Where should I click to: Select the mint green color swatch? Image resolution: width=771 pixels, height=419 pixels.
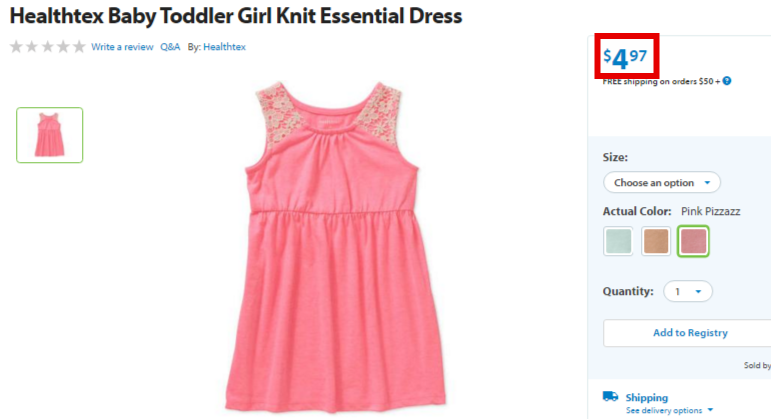coord(618,241)
